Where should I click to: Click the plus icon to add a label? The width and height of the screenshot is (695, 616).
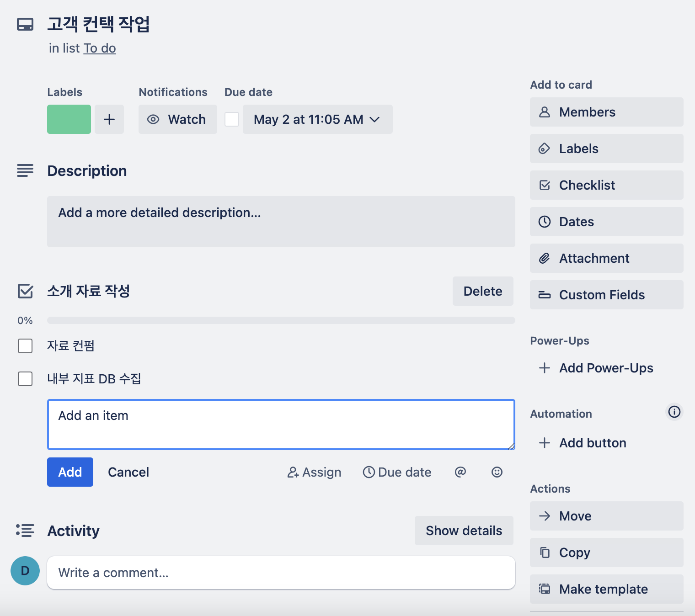(x=109, y=119)
